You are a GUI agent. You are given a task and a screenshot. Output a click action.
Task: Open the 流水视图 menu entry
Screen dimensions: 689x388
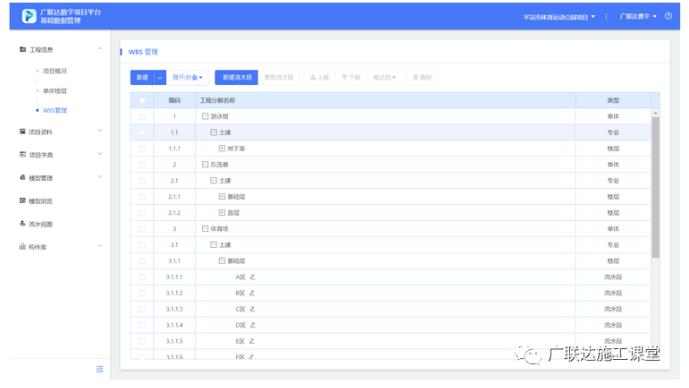pos(40,224)
